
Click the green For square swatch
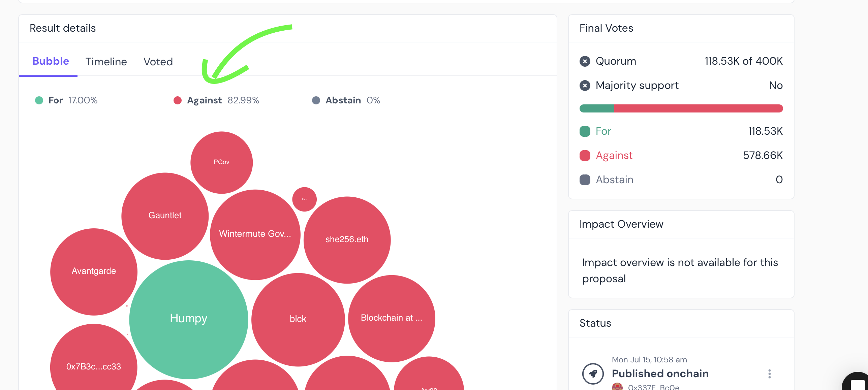click(x=585, y=131)
